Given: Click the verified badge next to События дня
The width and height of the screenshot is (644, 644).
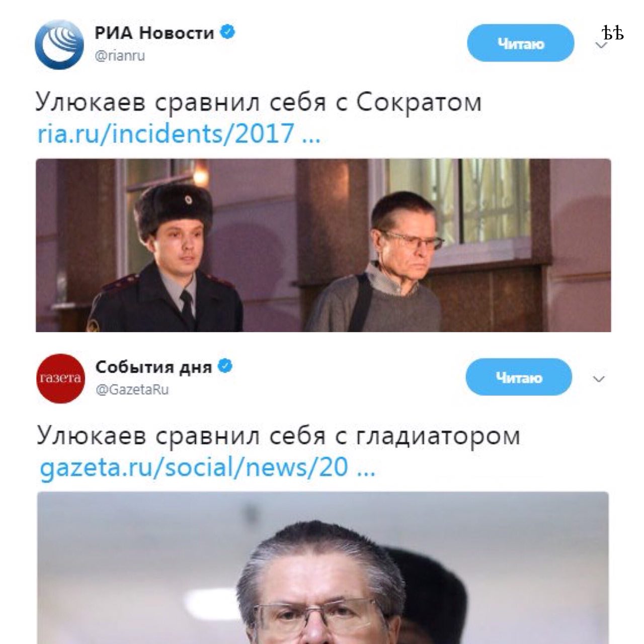Looking at the screenshot, I should tap(225, 366).
